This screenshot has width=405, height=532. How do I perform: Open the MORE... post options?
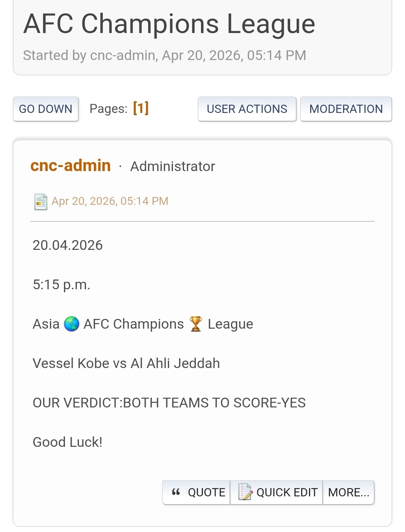348,492
